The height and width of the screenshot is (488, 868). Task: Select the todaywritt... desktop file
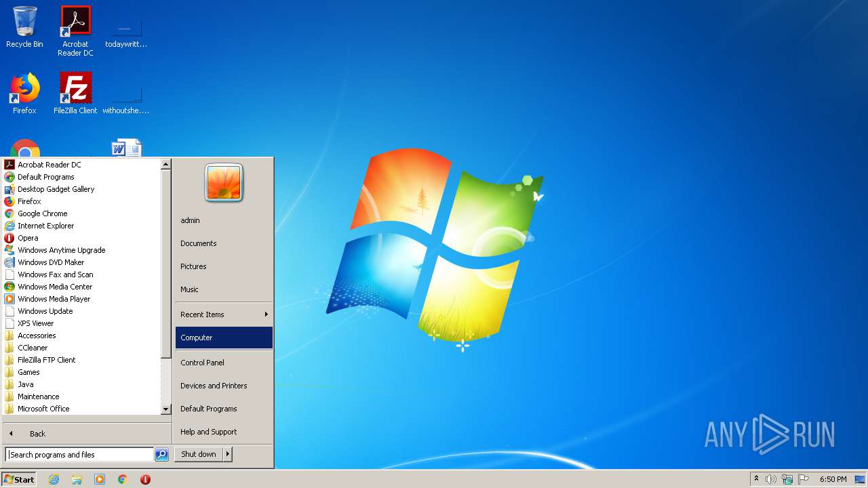coord(126,31)
